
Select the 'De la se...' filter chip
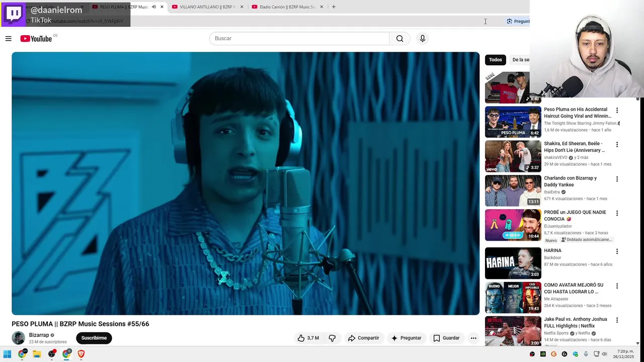[520, 60]
